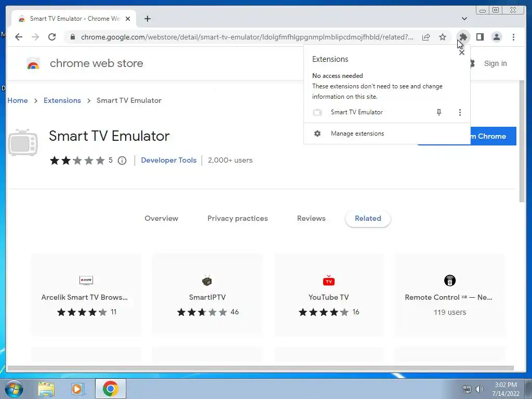Reload the page with the refresh icon

(x=52, y=37)
